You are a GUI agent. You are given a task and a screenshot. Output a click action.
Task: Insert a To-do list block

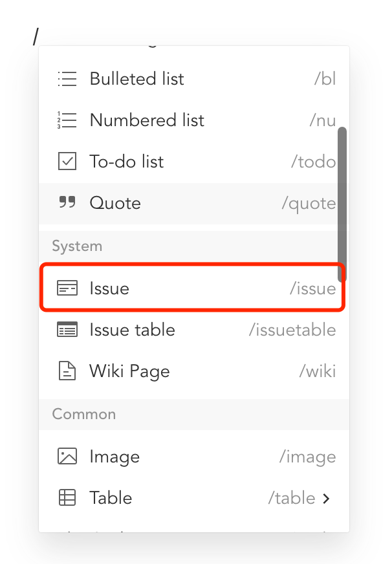194,162
